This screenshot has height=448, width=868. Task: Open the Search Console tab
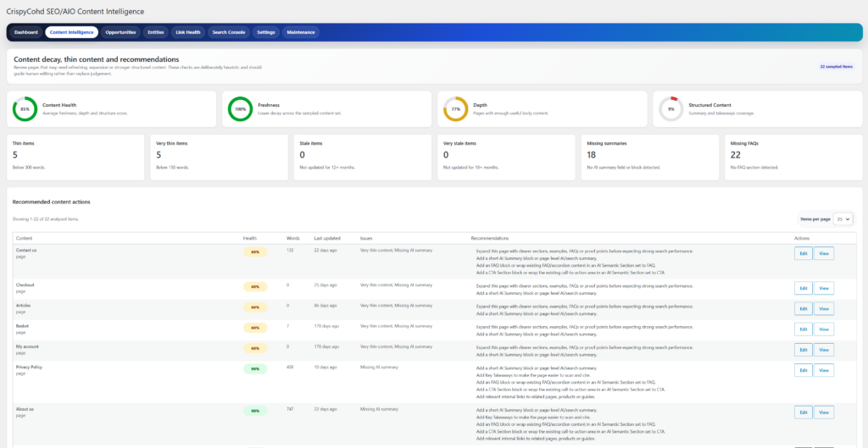coord(229,33)
